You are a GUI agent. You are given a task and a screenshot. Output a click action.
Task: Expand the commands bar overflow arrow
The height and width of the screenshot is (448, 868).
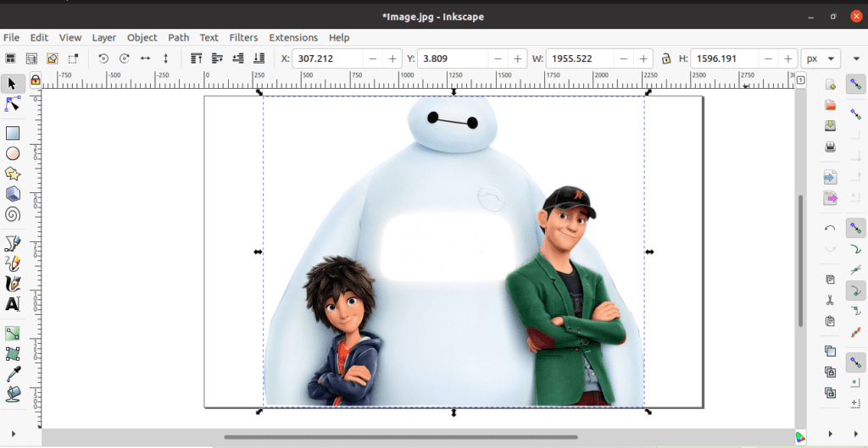830,434
